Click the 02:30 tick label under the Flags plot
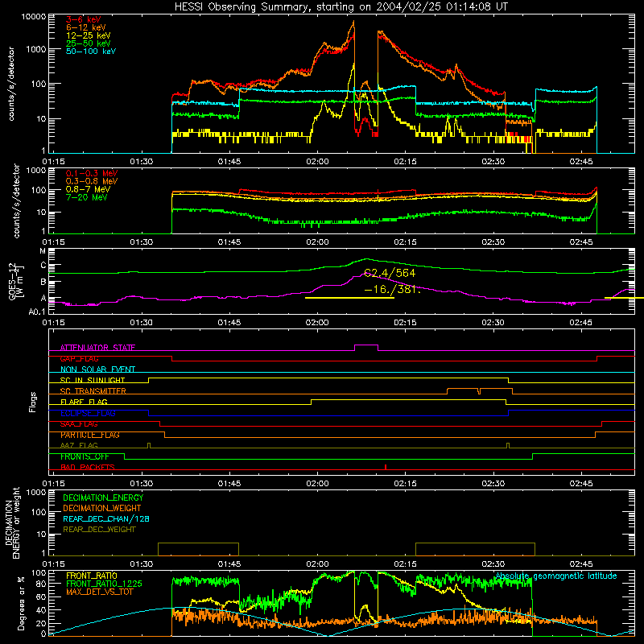This screenshot has width=644, height=644. 493,484
